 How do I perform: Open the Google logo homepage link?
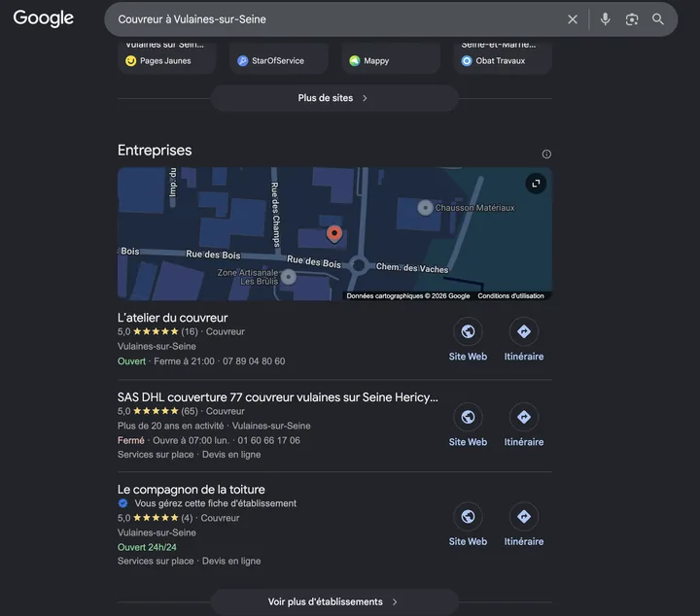(44, 18)
